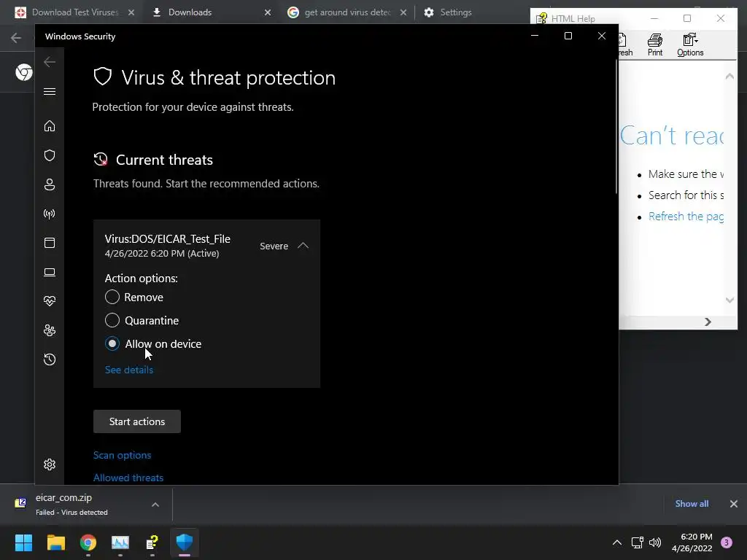747x560 pixels.
Task: Close the Download Test Viruses tab
Action: pyautogui.click(x=131, y=12)
